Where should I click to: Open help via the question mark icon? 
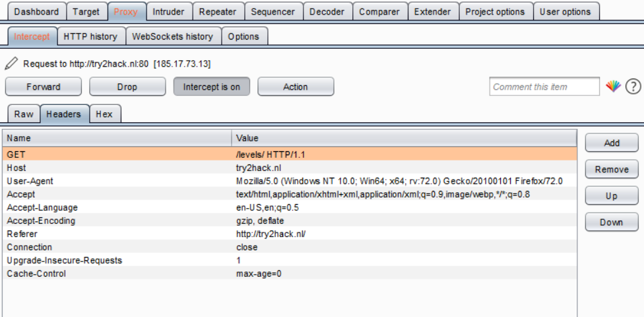tap(633, 87)
